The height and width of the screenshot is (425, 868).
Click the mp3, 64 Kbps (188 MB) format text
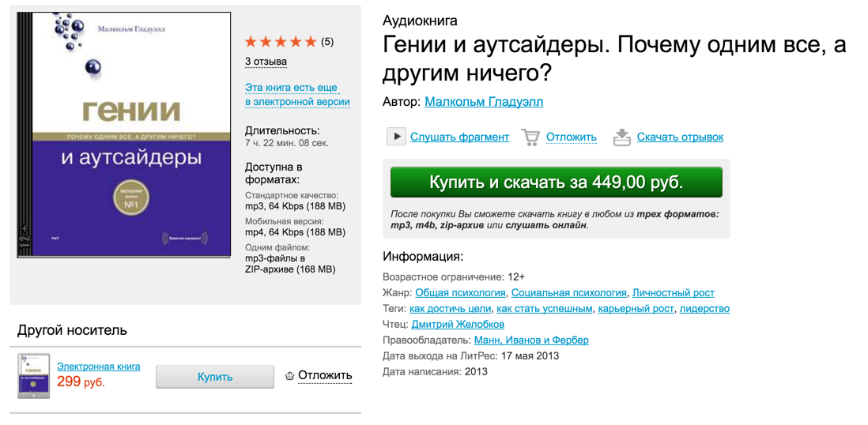295,206
